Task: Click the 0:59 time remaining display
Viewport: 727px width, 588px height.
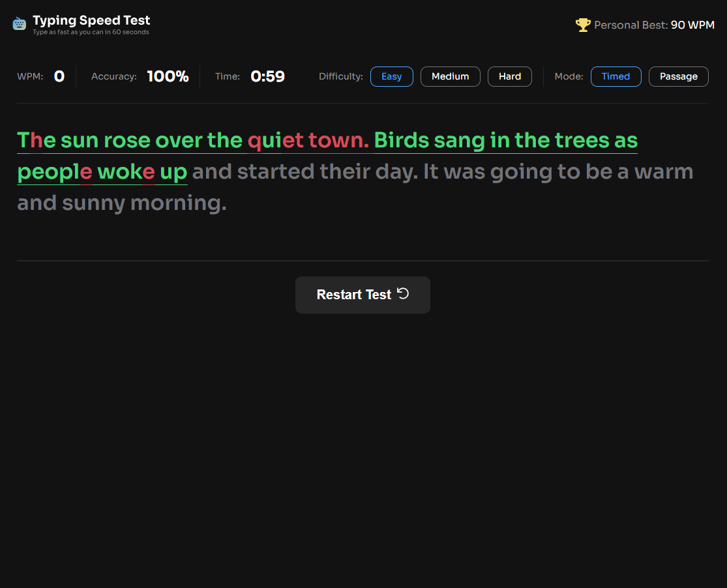Action: [267, 76]
